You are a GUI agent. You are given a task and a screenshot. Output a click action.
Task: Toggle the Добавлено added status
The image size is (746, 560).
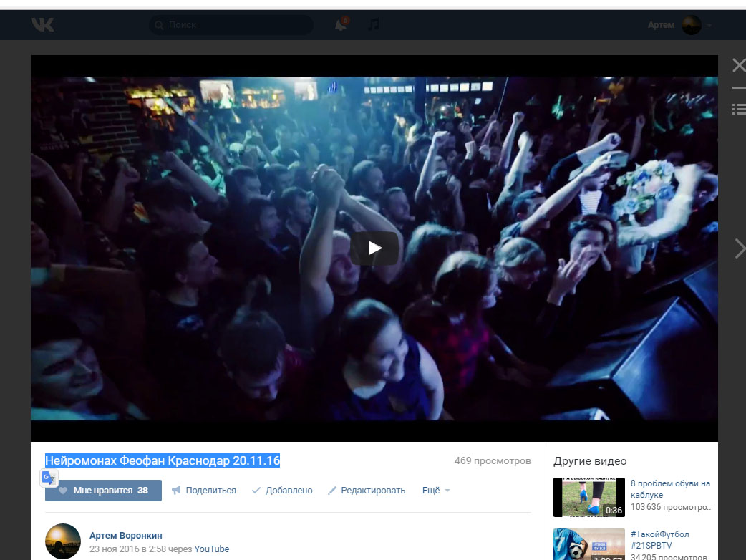tap(282, 491)
